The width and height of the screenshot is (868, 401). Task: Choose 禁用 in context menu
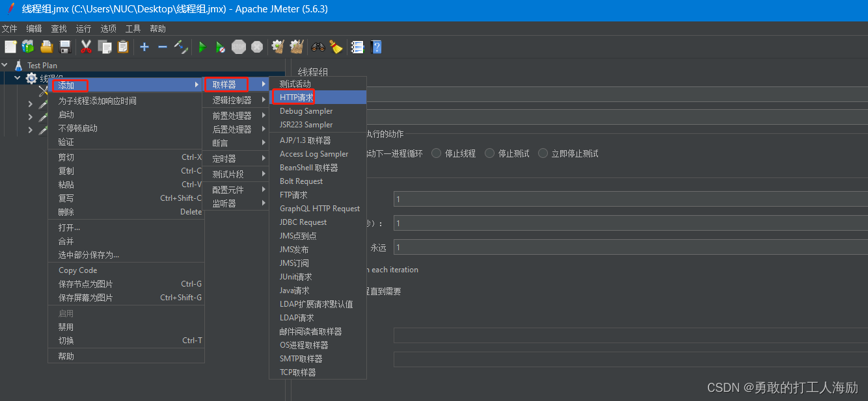click(126, 327)
